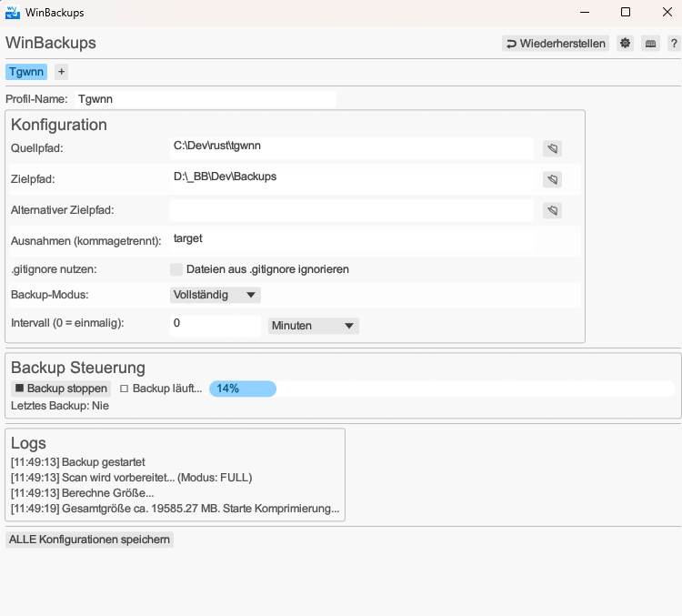Stop the backup with Backup stoppen
This screenshot has height=616, width=682.
61,389
